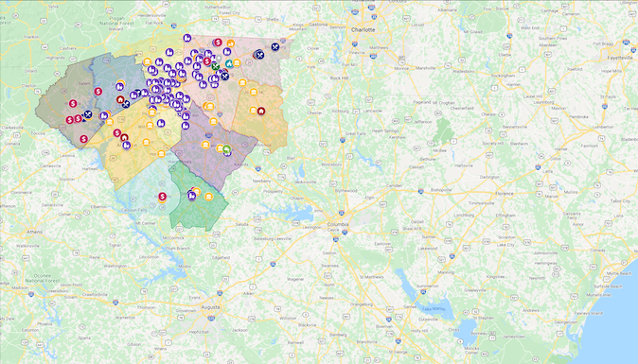Select the dark red house marker in orange county

tap(261, 111)
